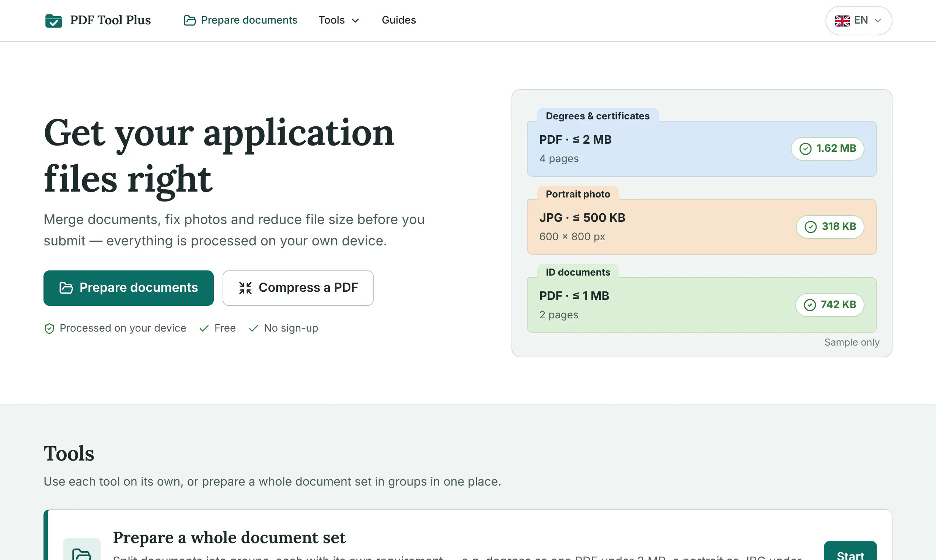Click the 318 KB size badge
936x560 pixels.
[830, 227]
